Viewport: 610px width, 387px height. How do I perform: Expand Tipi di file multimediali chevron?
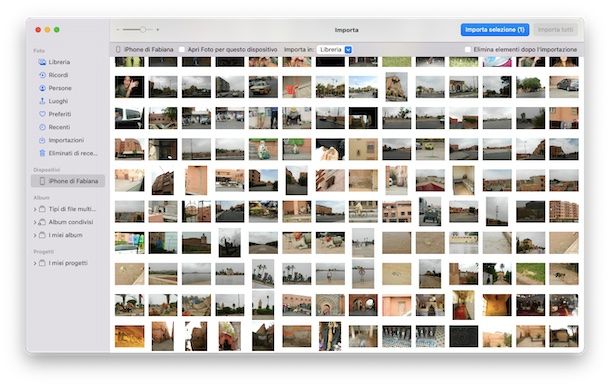point(35,209)
